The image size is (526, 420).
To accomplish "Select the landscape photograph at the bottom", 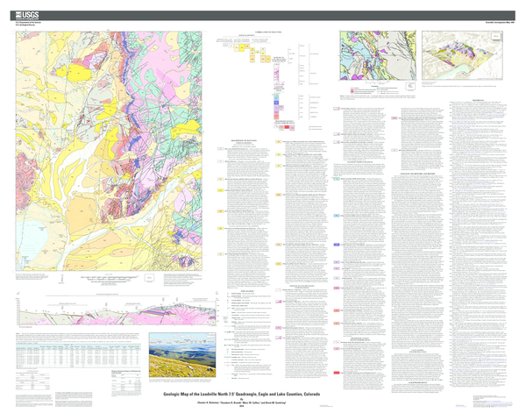I will tap(182, 355).
